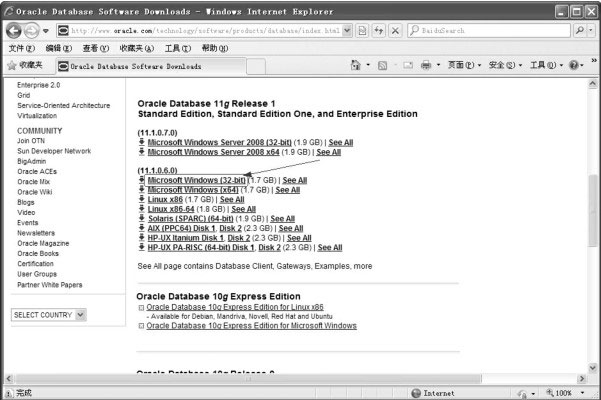Open the Certification sidebar link
601x400 pixels.
(x=35, y=264)
